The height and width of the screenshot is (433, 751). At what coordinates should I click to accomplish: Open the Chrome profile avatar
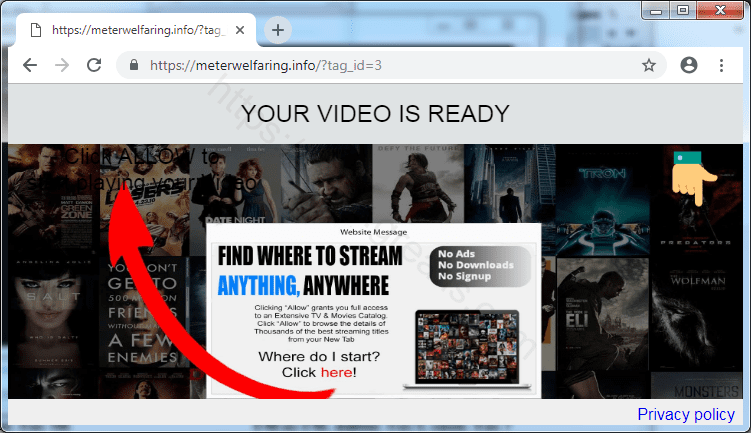(688, 65)
